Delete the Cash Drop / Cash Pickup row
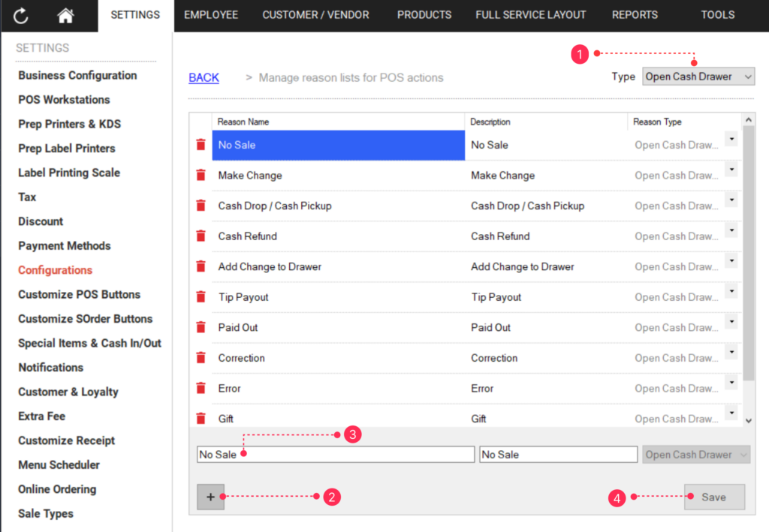Image resolution: width=769 pixels, height=532 pixels. click(x=201, y=206)
